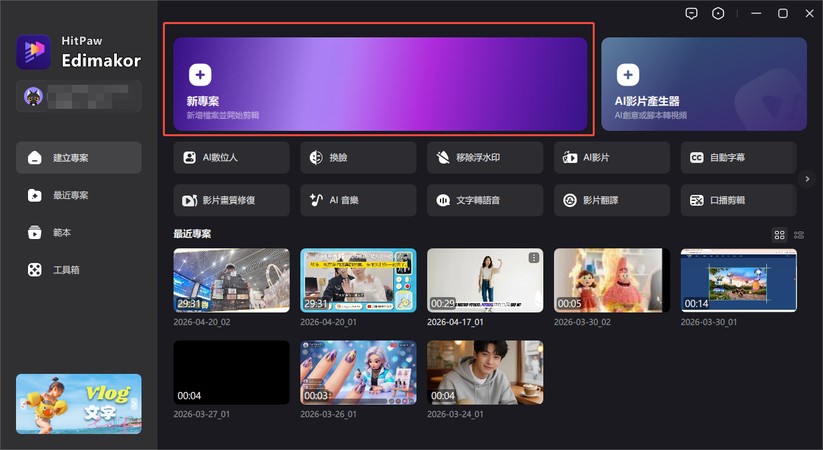Click the AI數位人 icon
The width and height of the screenshot is (823, 450).
(189, 158)
